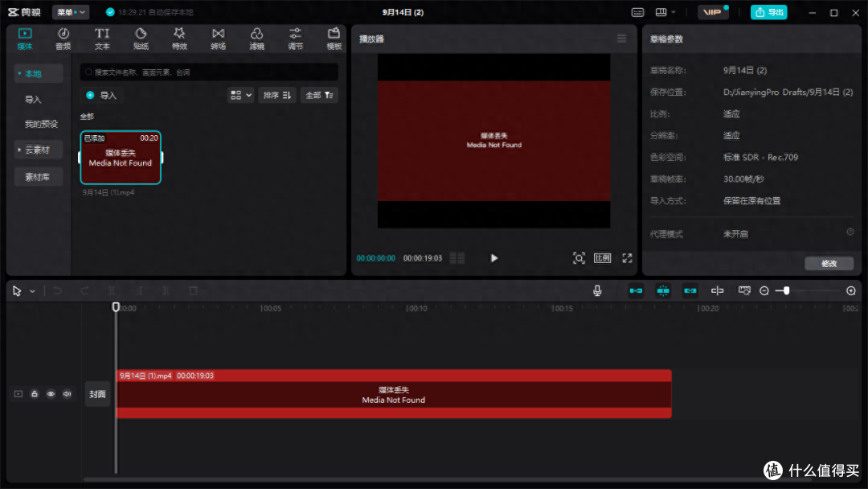
Task: Mute the main video track audio
Action: coord(67,394)
